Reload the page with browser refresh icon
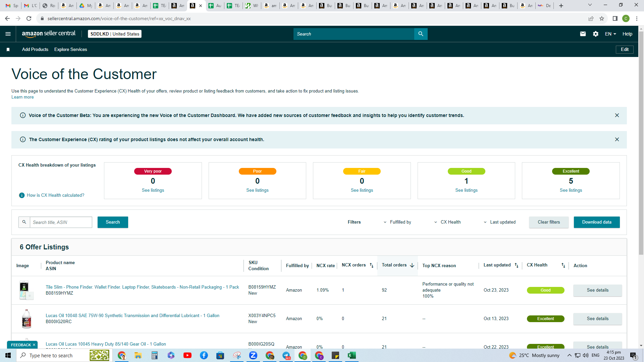This screenshot has height=362, width=644. coord(29,18)
